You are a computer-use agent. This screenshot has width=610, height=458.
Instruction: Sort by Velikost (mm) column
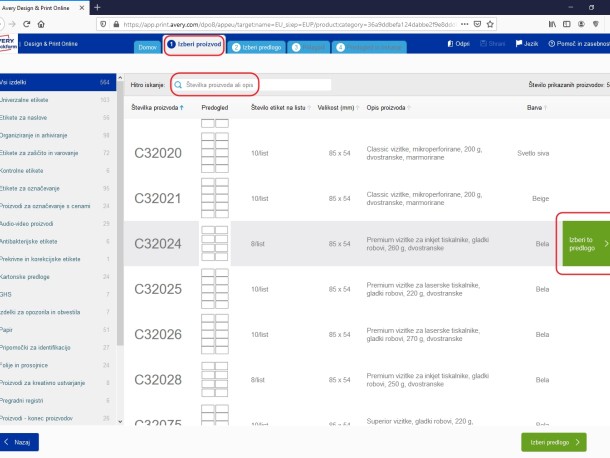pyautogui.click(x=338, y=107)
